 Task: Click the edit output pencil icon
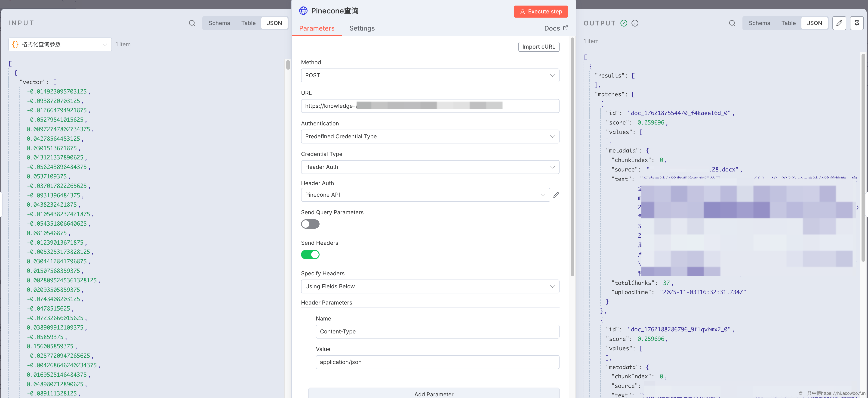click(x=839, y=23)
